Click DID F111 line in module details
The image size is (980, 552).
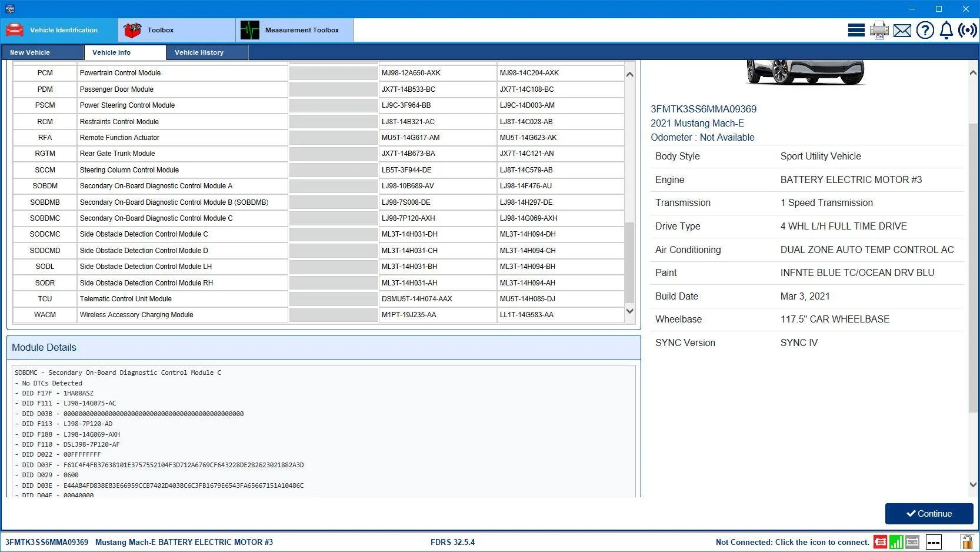pyautogui.click(x=65, y=404)
